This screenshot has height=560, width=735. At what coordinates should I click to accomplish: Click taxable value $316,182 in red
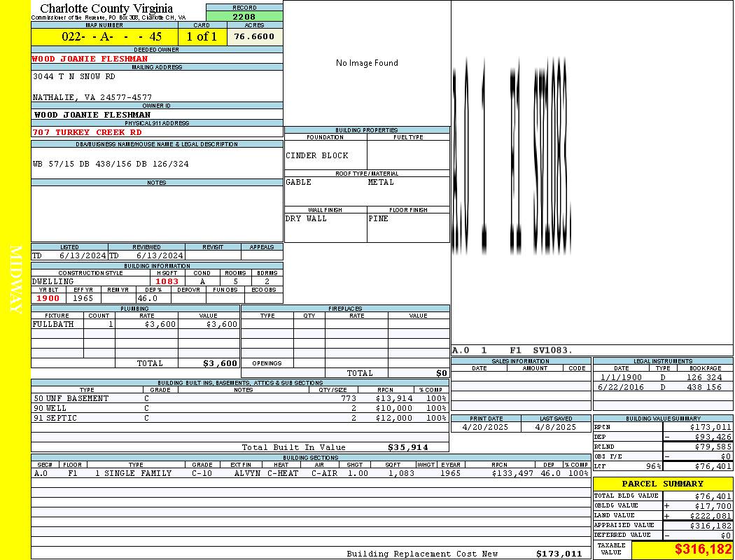[x=703, y=549]
